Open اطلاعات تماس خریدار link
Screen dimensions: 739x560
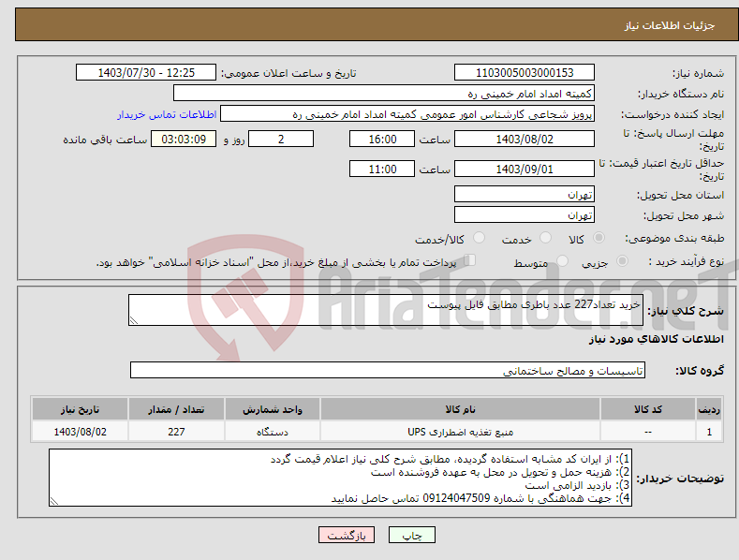pyautogui.click(x=167, y=114)
